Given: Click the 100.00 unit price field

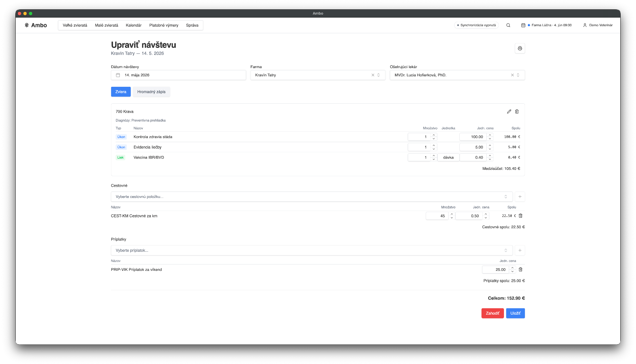Looking at the screenshot, I should [x=474, y=137].
